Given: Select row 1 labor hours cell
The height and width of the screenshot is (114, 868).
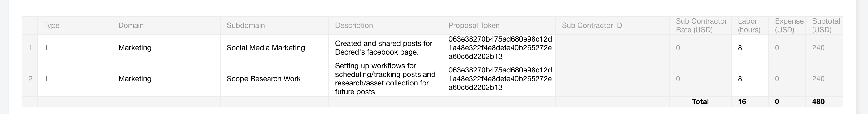Looking at the screenshot, I should [x=750, y=48].
